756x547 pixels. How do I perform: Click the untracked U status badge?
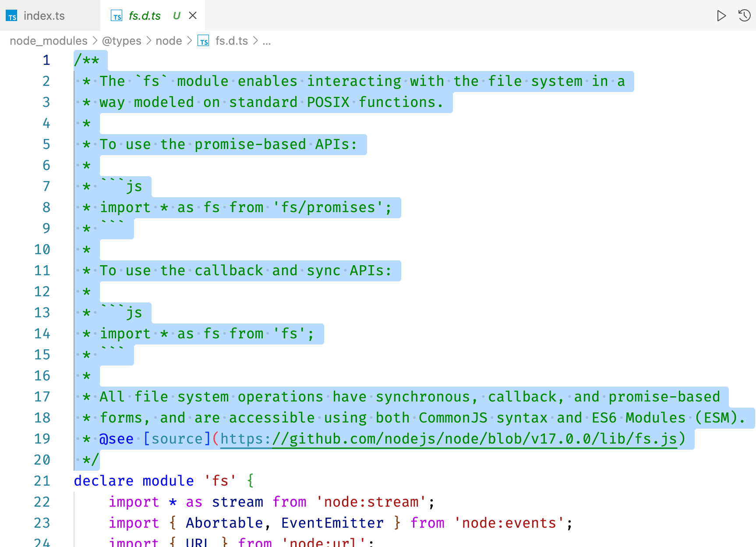[177, 16]
